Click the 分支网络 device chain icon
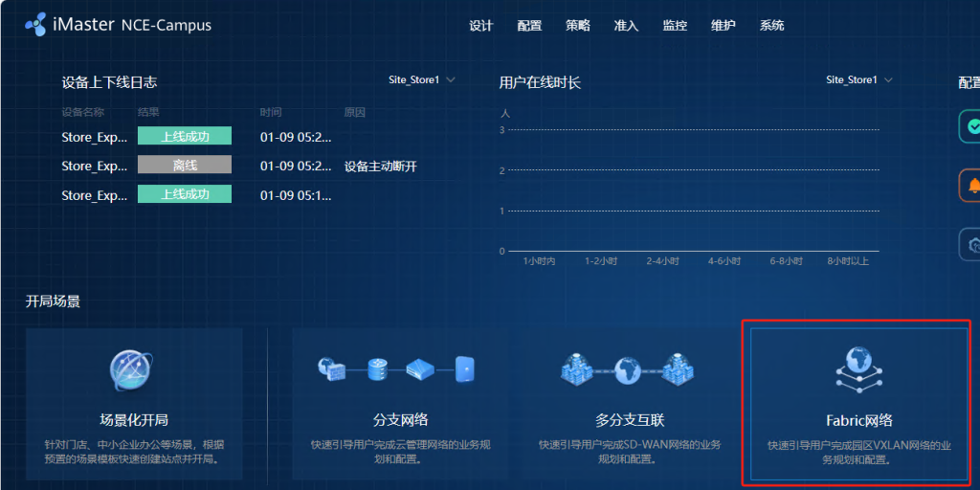 coord(396,368)
